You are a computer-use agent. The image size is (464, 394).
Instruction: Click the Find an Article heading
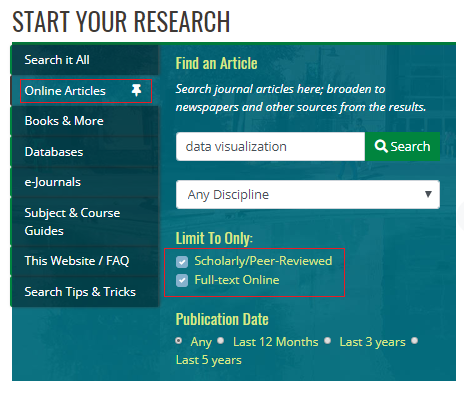(x=216, y=63)
